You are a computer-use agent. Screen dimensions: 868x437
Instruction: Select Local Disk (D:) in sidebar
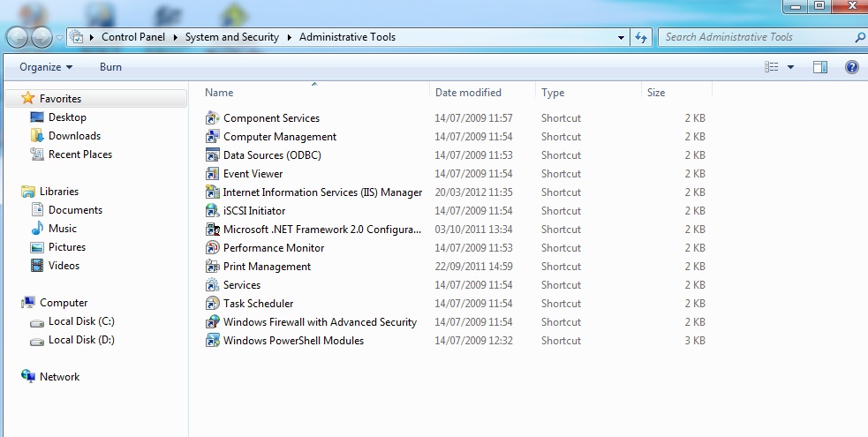81,340
